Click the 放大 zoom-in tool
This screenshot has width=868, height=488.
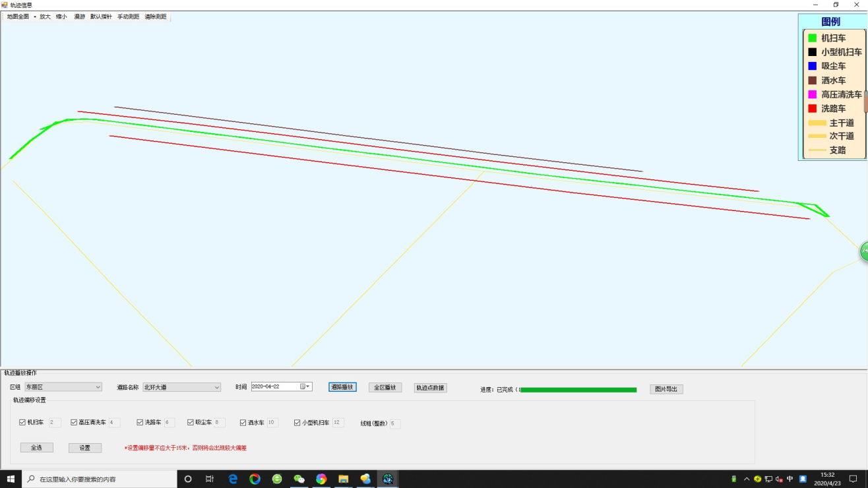click(45, 16)
